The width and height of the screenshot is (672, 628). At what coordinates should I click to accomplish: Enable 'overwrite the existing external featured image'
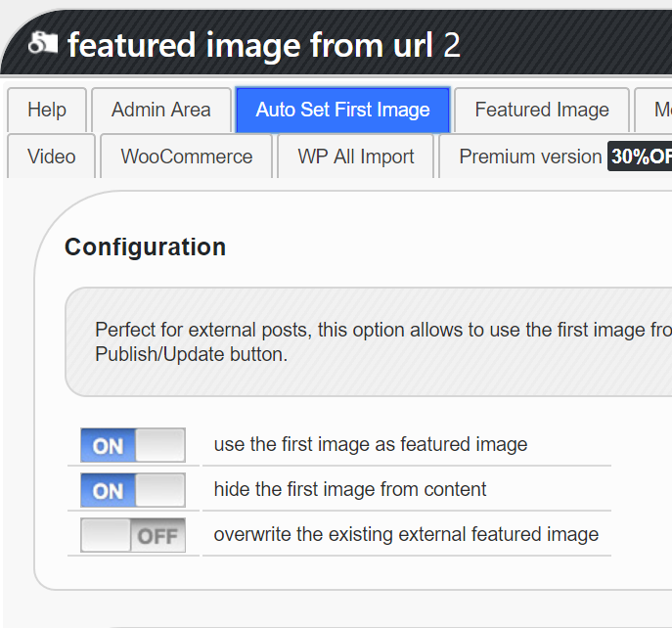coord(133,535)
